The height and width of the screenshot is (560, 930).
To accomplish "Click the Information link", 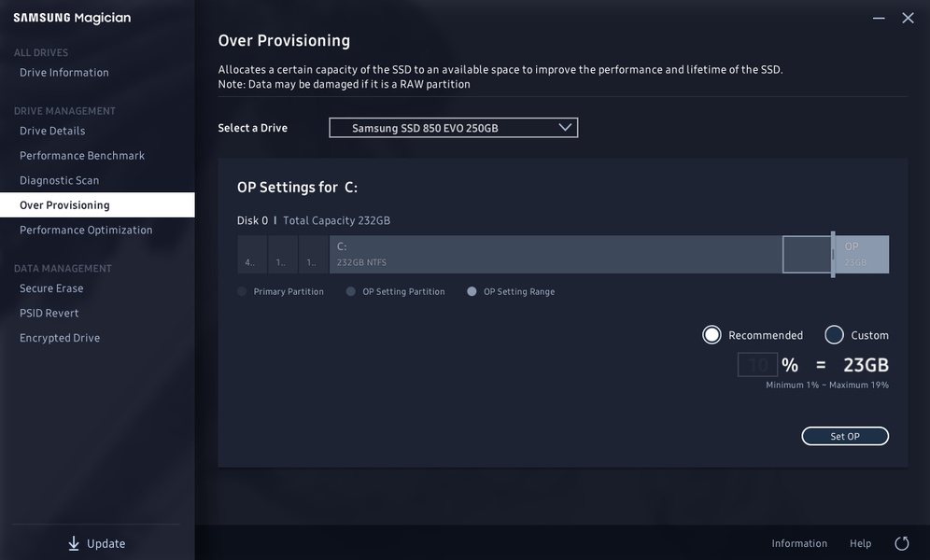I will pos(799,543).
